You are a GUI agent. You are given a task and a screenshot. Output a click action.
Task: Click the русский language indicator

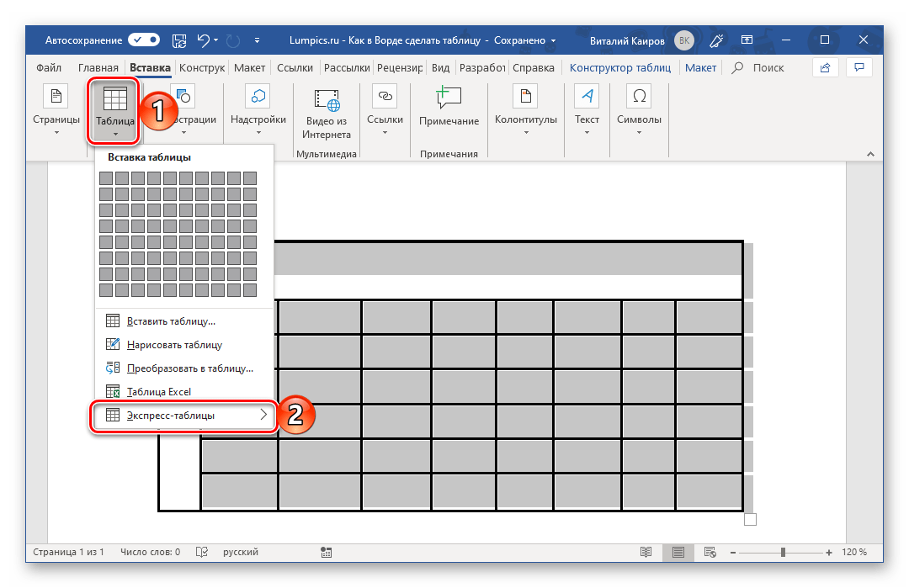[241, 552]
